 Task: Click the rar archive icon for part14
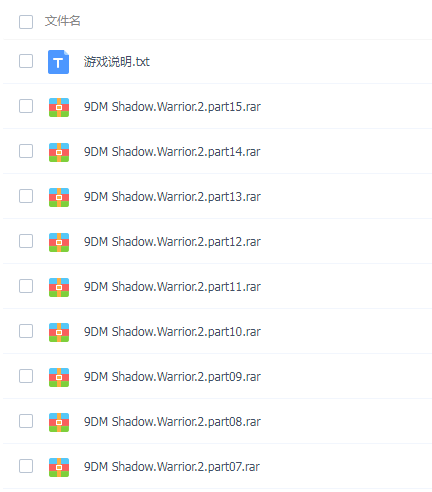coord(59,152)
